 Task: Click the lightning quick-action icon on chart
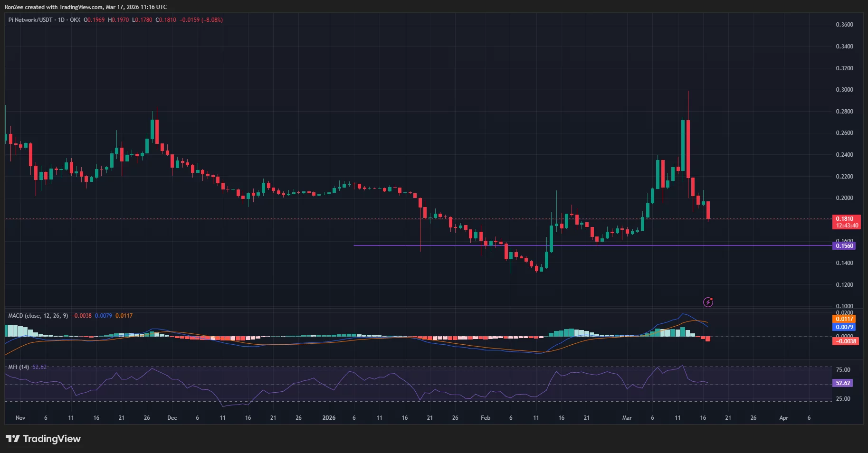[x=707, y=302]
